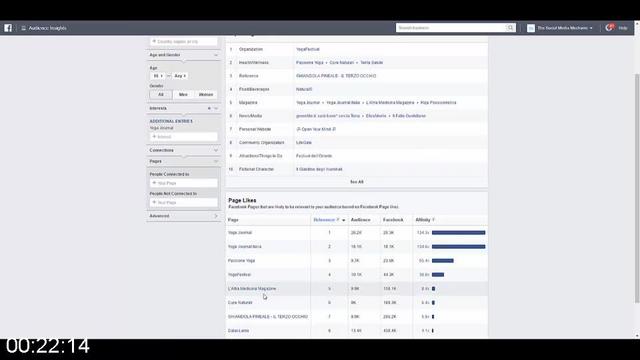Click the Facebook logo icon
The height and width of the screenshot is (360, 640).
pyautogui.click(x=8, y=28)
